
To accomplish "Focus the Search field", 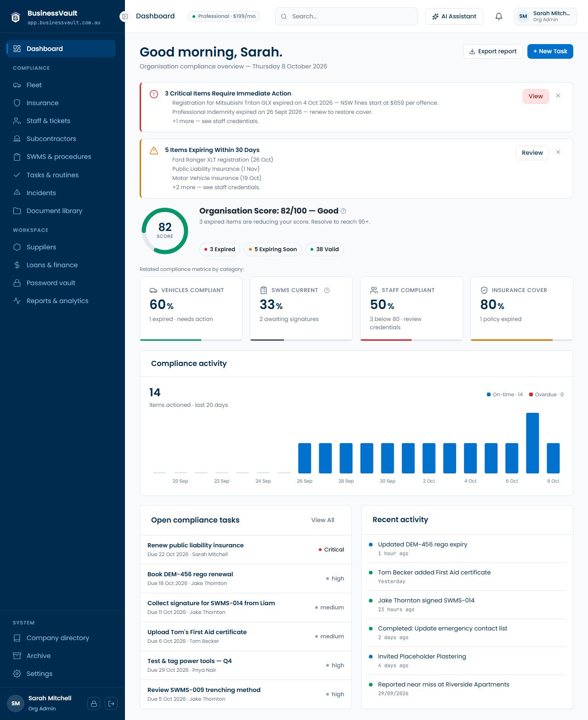I will pyautogui.click(x=346, y=17).
